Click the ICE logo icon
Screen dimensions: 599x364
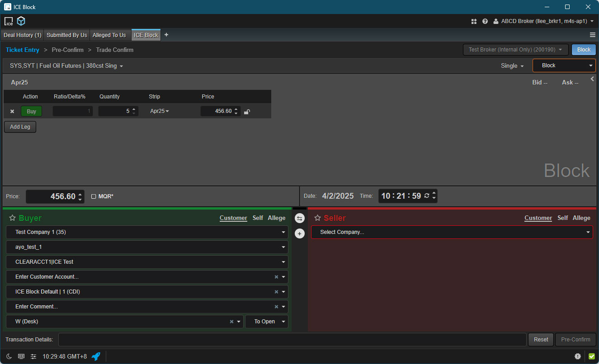9,21
